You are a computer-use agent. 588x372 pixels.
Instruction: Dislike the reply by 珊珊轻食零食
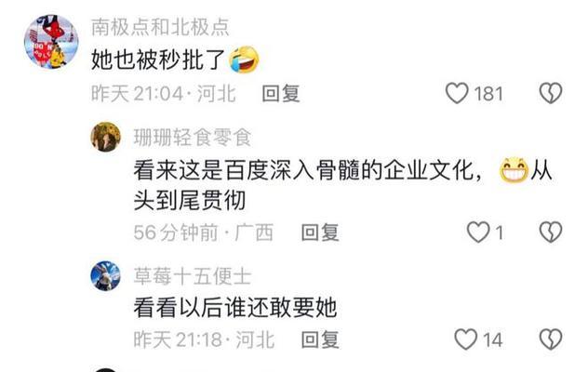point(551,232)
